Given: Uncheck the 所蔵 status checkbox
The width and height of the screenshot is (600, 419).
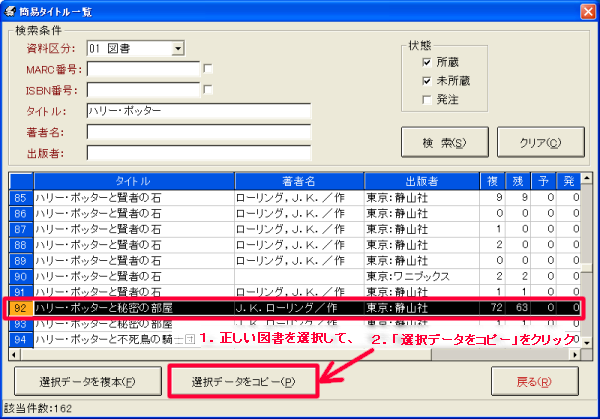Looking at the screenshot, I should point(427,62).
